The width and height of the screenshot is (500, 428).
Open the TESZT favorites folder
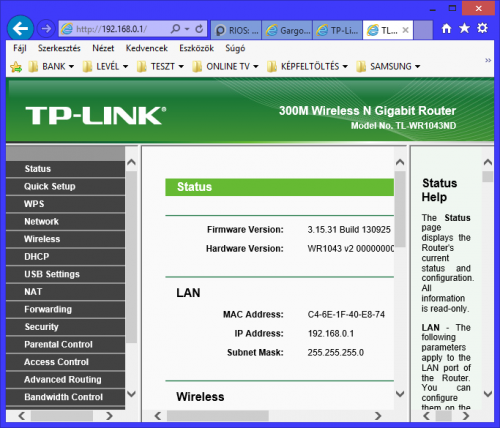[x=160, y=67]
